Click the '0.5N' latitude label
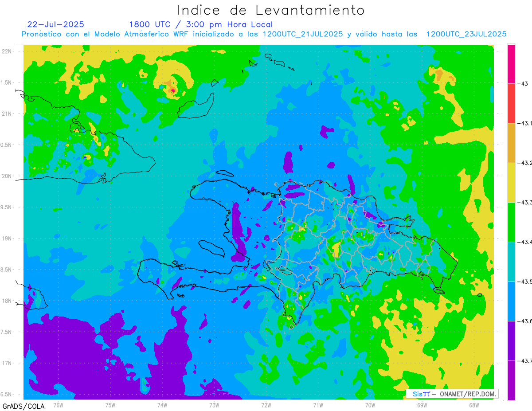The image size is (532, 411). click(x=6, y=145)
